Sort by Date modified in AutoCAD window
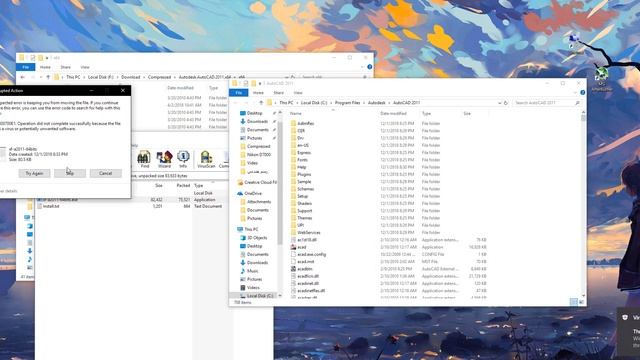 (x=393, y=113)
